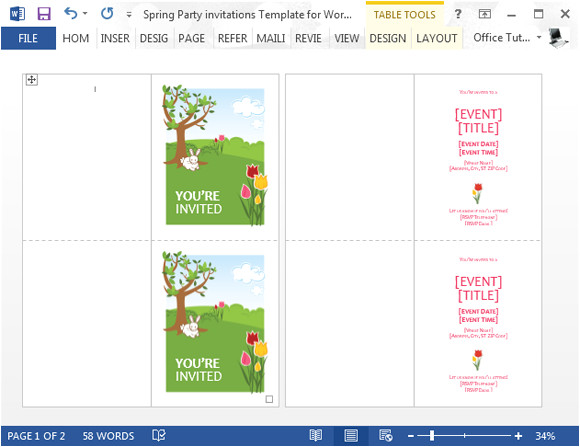
Task: Save the document with the floppy icon
Action: click(44, 14)
